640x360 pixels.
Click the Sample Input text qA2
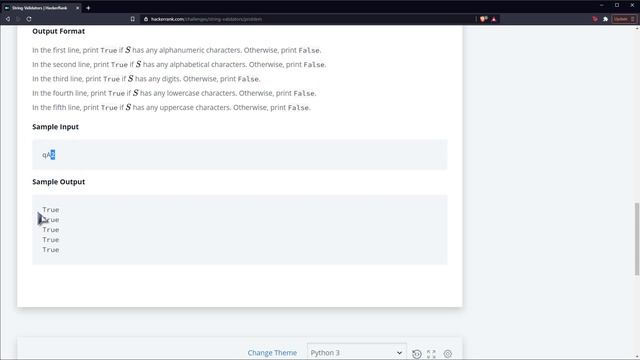[x=49, y=155]
